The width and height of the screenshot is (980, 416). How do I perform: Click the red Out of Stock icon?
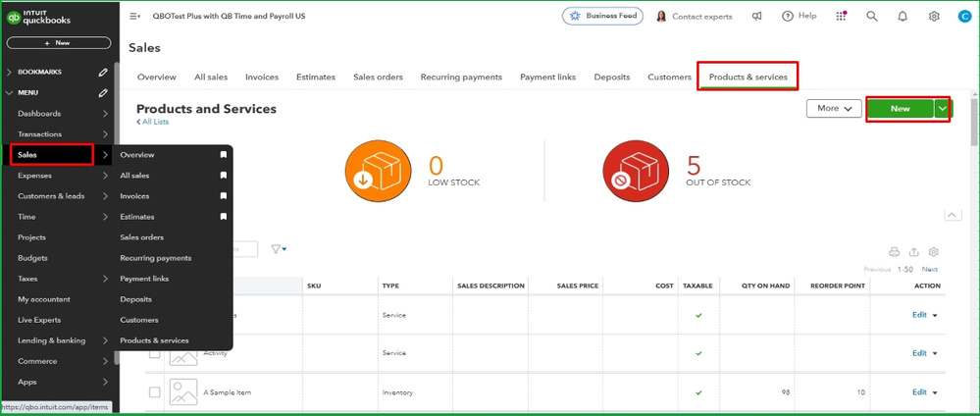[635, 170]
